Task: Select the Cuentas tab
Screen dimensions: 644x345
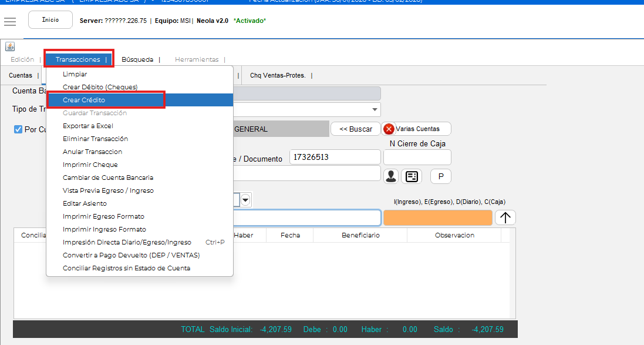Action: tap(21, 75)
